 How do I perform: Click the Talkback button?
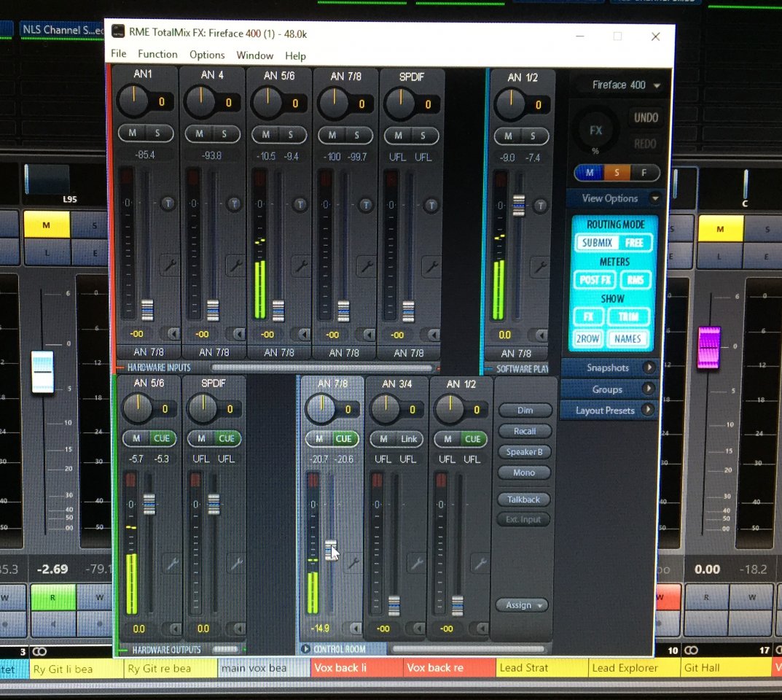524,499
